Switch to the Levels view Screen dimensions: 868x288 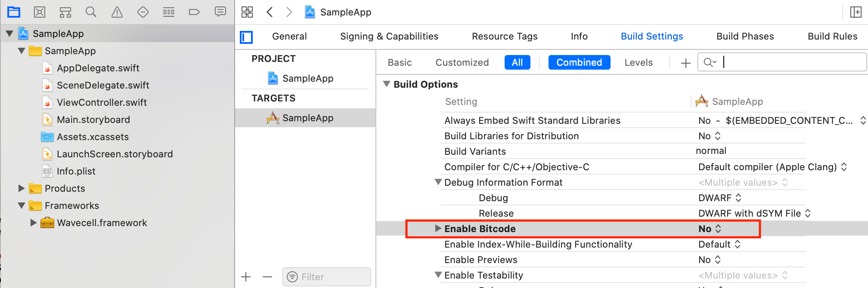coord(639,63)
